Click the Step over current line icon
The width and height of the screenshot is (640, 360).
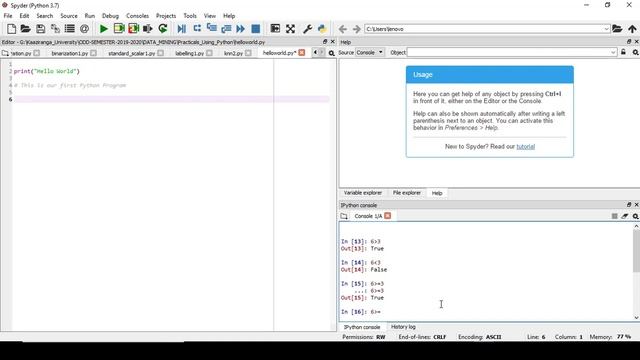[197, 29]
